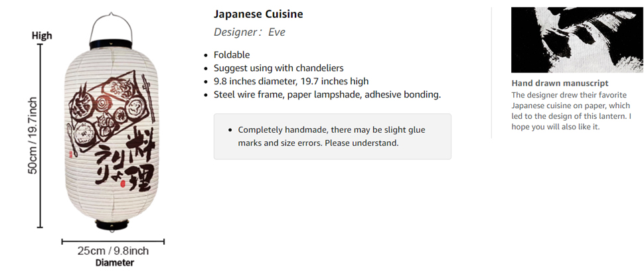Viewport: 644px width, 280px height.
Task: Click the 25cm / 9.8inch diameter label
Action: (113, 251)
